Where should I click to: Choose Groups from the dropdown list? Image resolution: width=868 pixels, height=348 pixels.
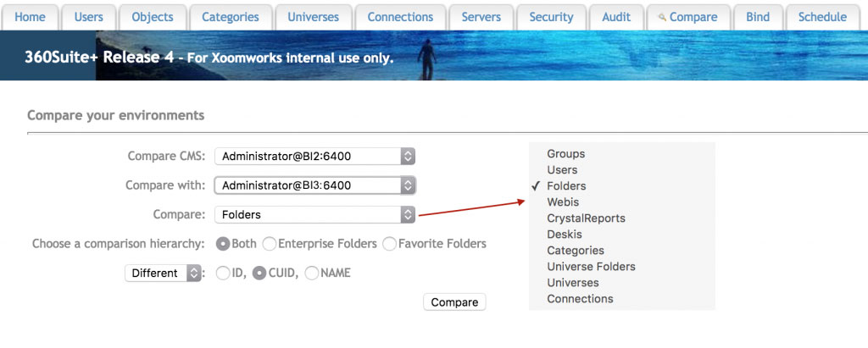(x=565, y=154)
